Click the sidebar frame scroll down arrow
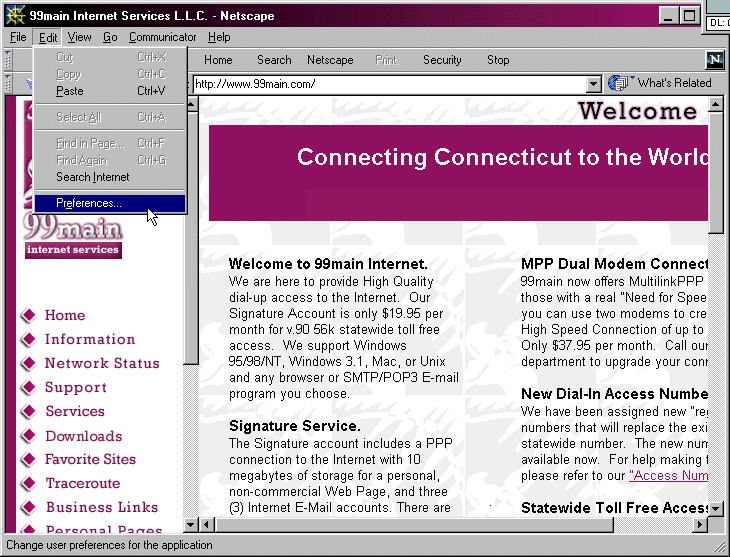The height and width of the screenshot is (557, 730). 190,525
